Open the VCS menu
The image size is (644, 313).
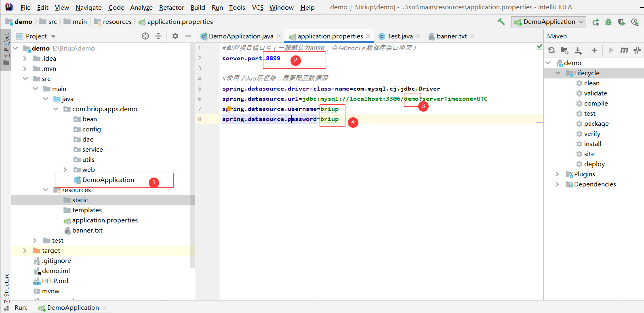(x=257, y=7)
